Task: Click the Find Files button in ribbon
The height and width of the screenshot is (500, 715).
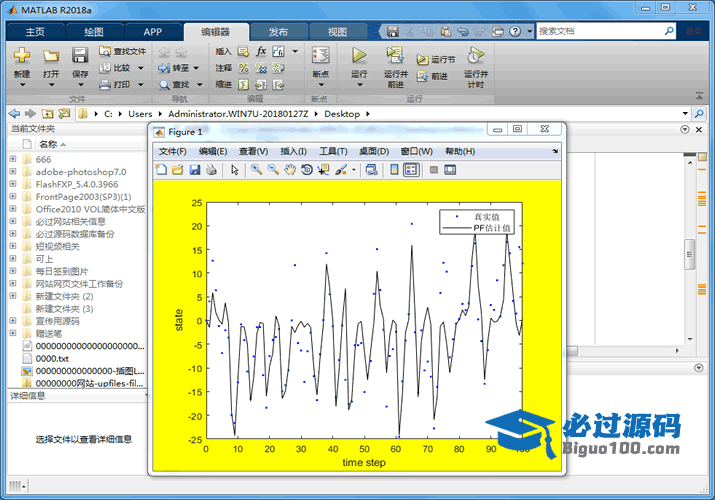Action: [123, 51]
